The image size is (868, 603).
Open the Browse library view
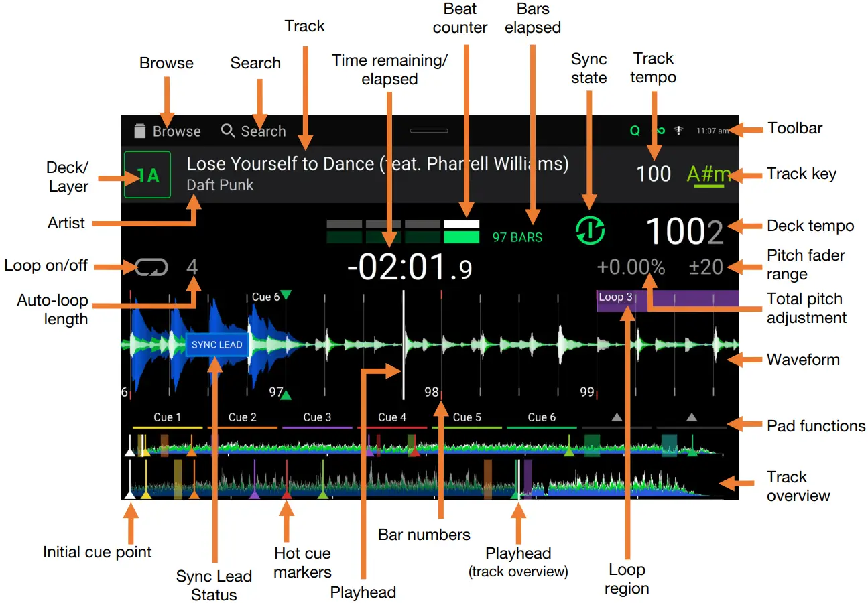(168, 131)
